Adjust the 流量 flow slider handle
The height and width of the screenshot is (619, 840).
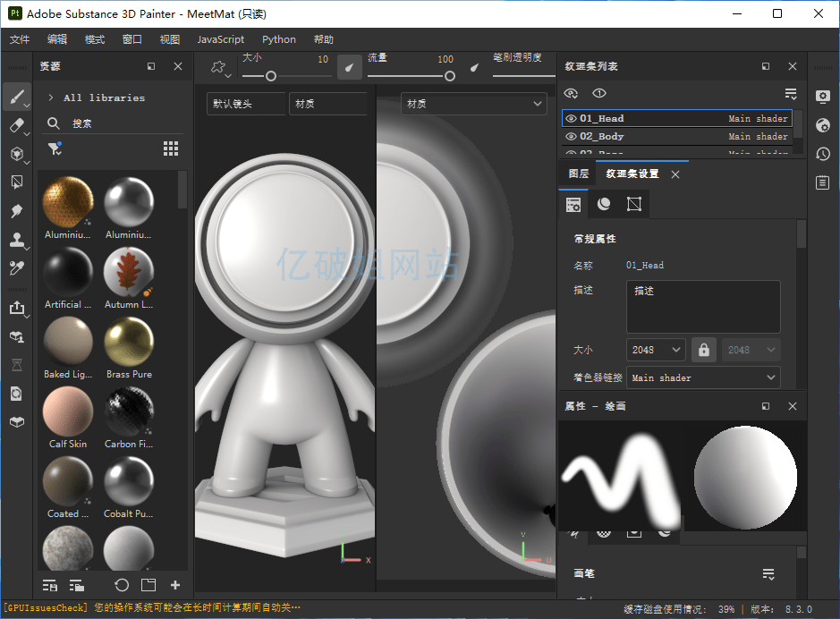[450, 77]
